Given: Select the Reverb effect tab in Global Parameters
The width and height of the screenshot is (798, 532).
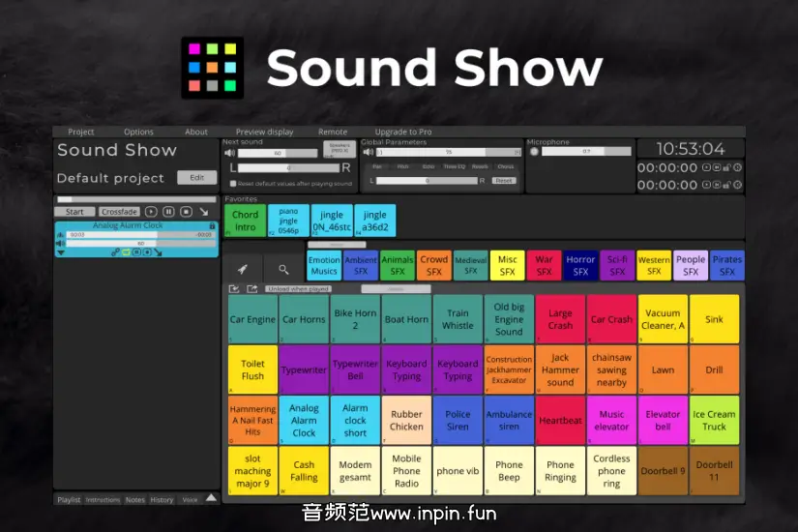Looking at the screenshot, I should pos(480,166).
